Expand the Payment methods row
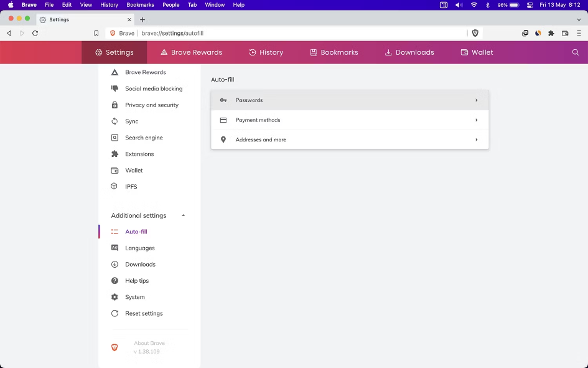Viewport: 588px width, 368px height. 350,120
